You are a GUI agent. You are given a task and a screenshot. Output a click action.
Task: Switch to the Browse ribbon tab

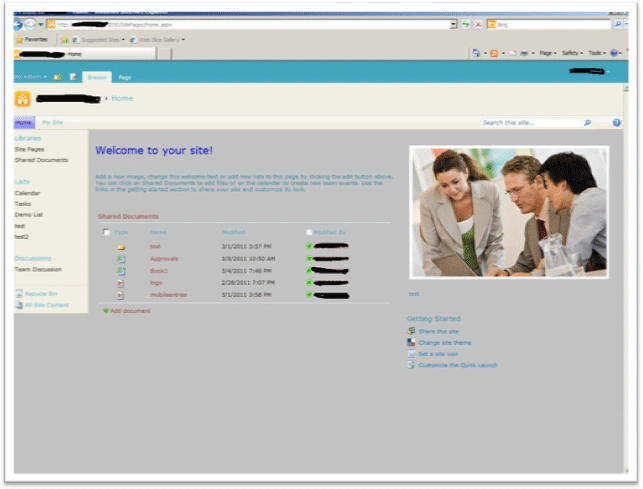point(97,77)
